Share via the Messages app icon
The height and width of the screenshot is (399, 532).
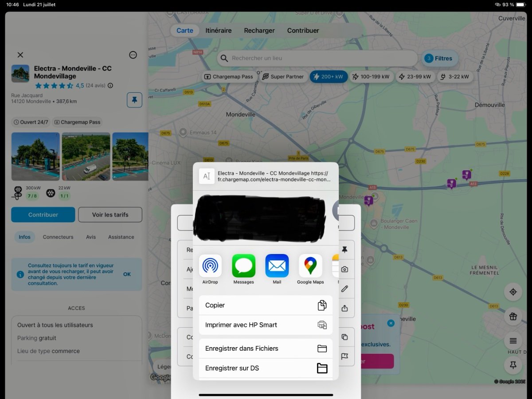click(243, 266)
